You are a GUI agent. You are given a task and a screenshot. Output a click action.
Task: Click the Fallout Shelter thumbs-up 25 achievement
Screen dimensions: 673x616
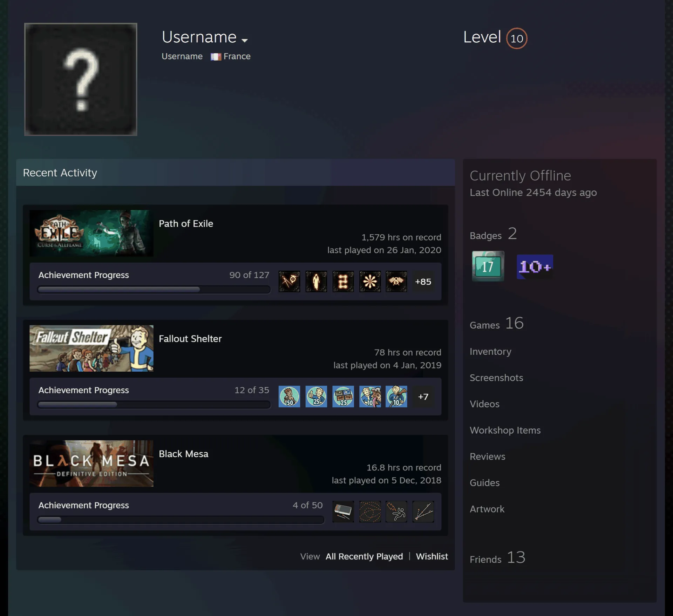click(316, 397)
